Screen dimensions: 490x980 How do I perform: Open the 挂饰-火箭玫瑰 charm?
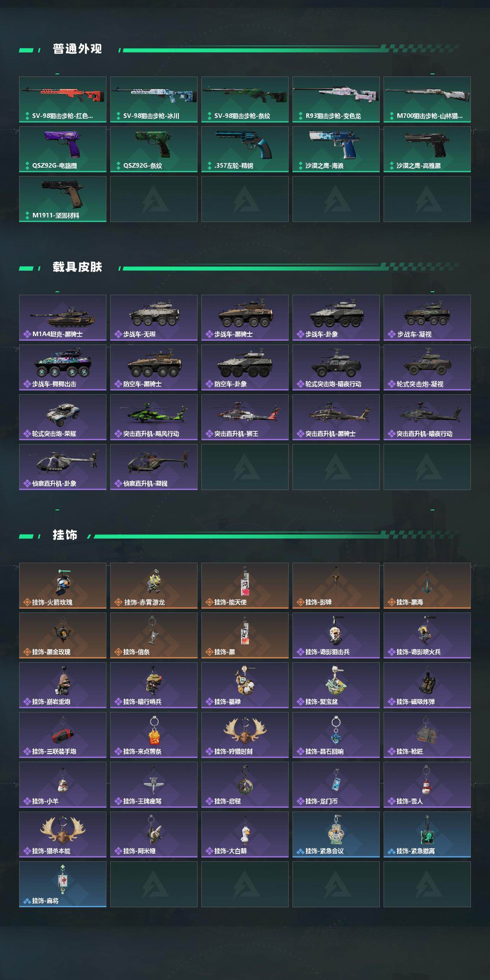click(x=63, y=586)
